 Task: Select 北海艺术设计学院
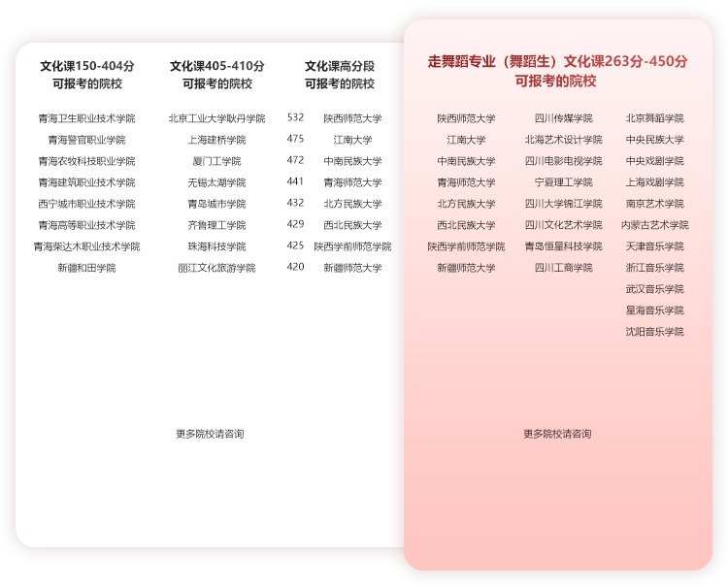click(563, 140)
